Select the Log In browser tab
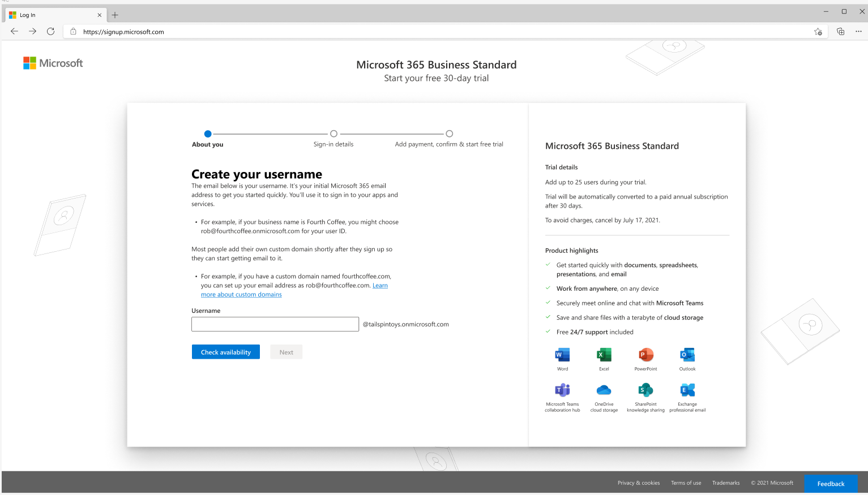This screenshot has height=495, width=868. [55, 15]
